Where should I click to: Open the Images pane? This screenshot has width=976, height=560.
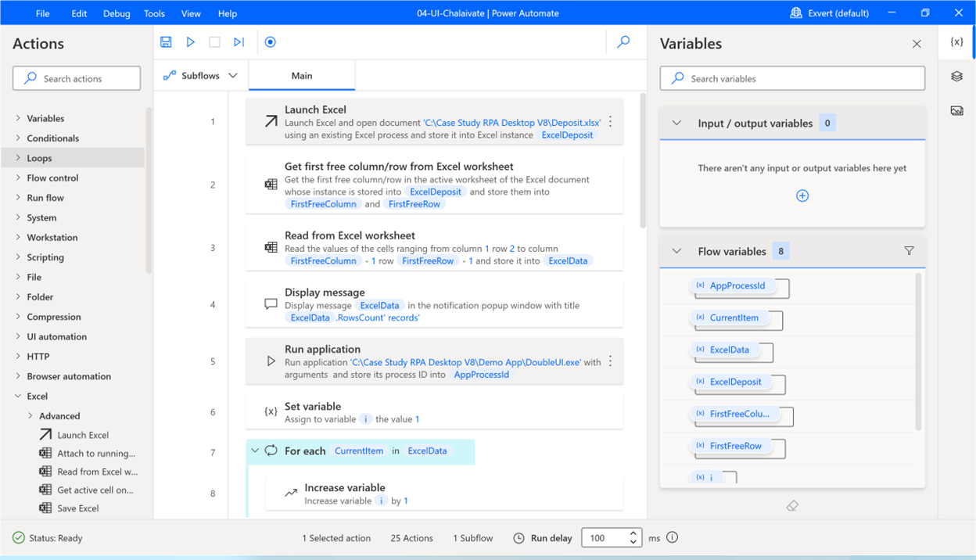(x=957, y=110)
